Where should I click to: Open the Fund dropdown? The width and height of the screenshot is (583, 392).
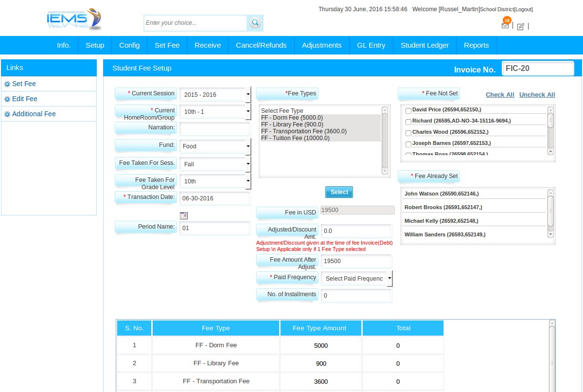coord(215,146)
